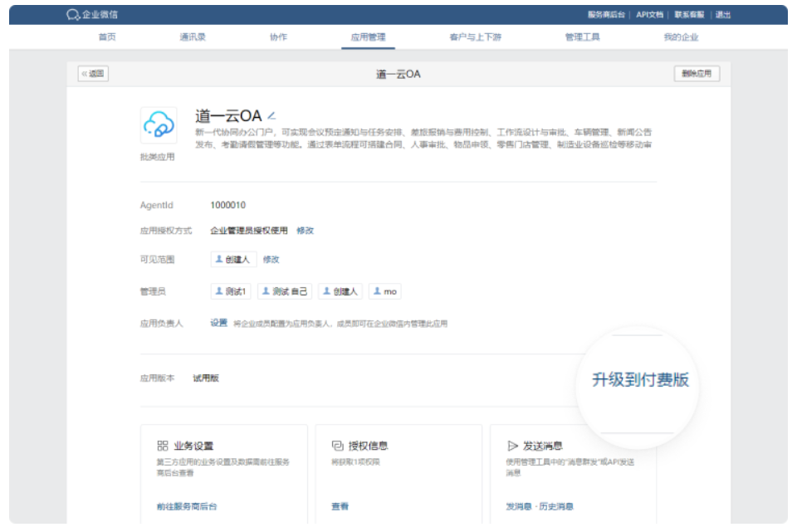Image resolution: width=797 pixels, height=532 pixels.
Task: Click 前往服务商后台 link
Action: pos(187,506)
